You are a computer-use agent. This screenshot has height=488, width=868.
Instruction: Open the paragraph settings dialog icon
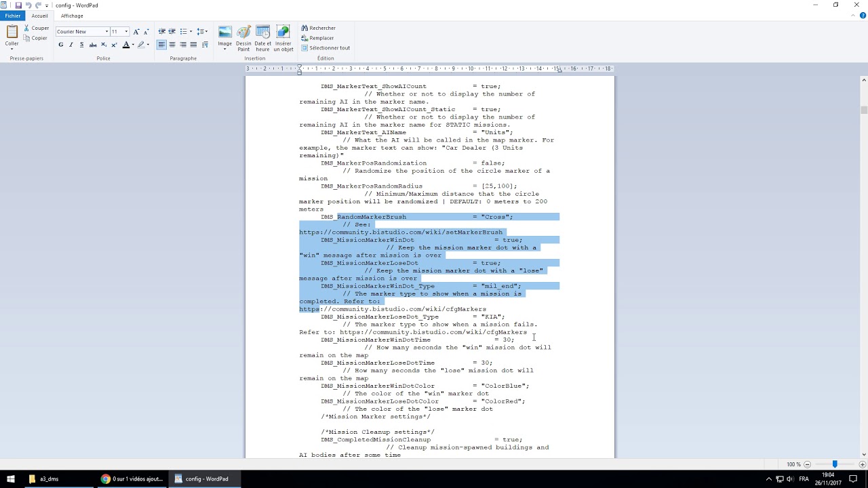coord(205,45)
